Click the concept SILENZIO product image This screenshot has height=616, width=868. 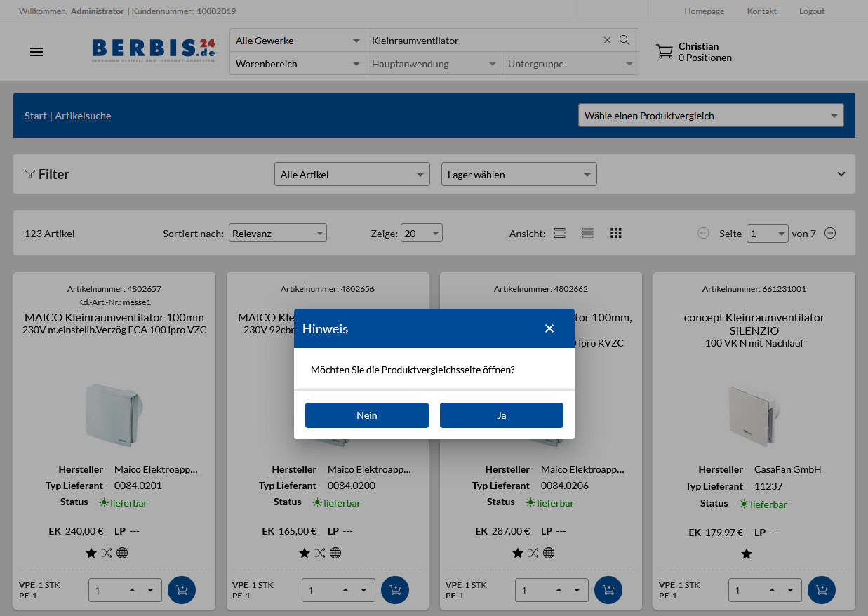[754, 415]
